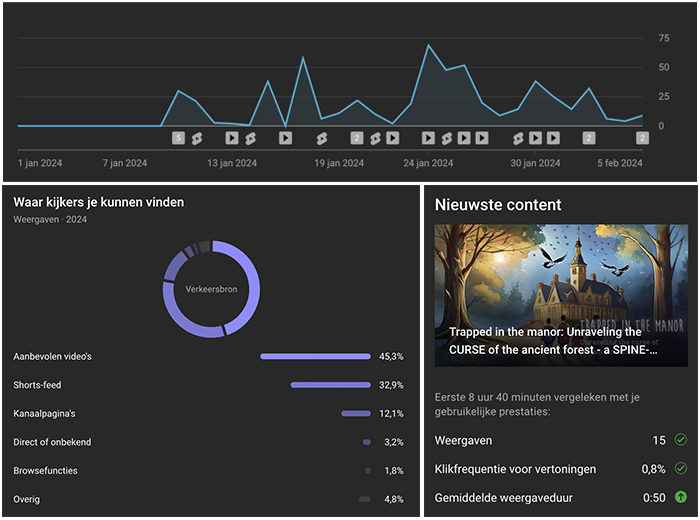Click the green check icon beside Weergaven
This screenshot has width=700, height=520.
click(681, 440)
